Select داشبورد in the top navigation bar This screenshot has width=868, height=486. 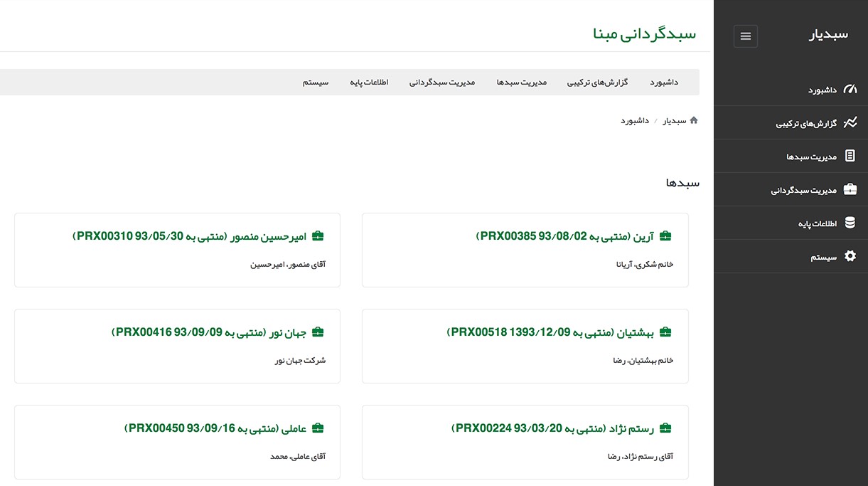(x=664, y=83)
